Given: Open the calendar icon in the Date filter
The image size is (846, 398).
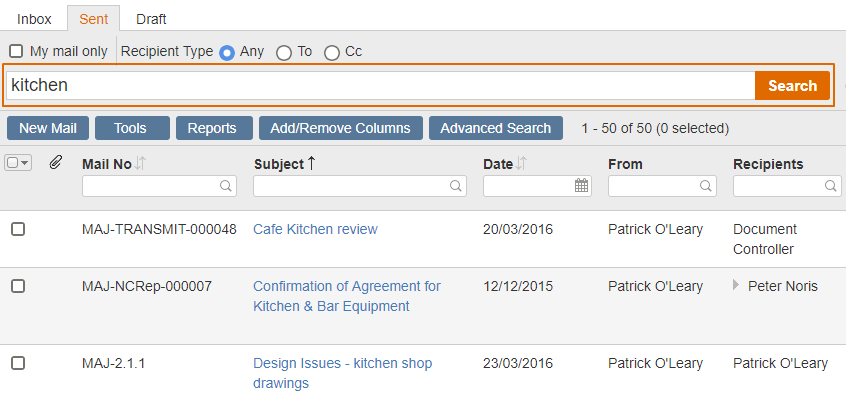Looking at the screenshot, I should click(581, 186).
